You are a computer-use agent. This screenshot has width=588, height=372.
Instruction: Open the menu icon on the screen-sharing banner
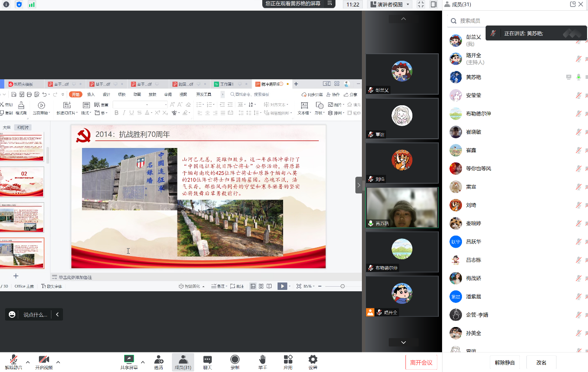[330, 3]
